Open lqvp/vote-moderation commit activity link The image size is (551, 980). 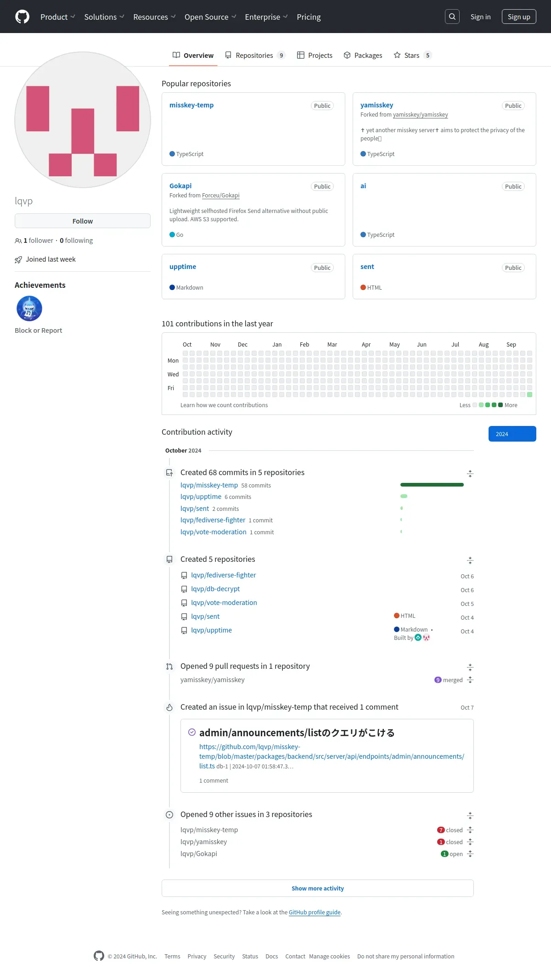(x=213, y=532)
